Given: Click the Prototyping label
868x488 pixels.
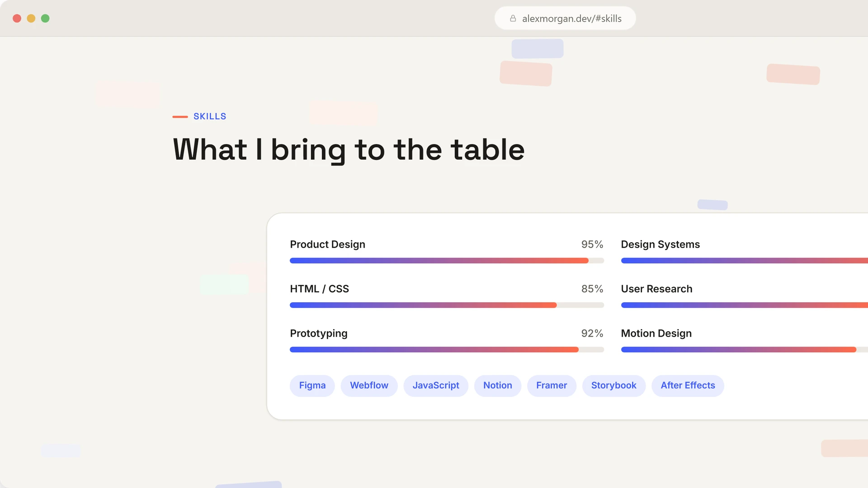Looking at the screenshot, I should [x=319, y=333].
